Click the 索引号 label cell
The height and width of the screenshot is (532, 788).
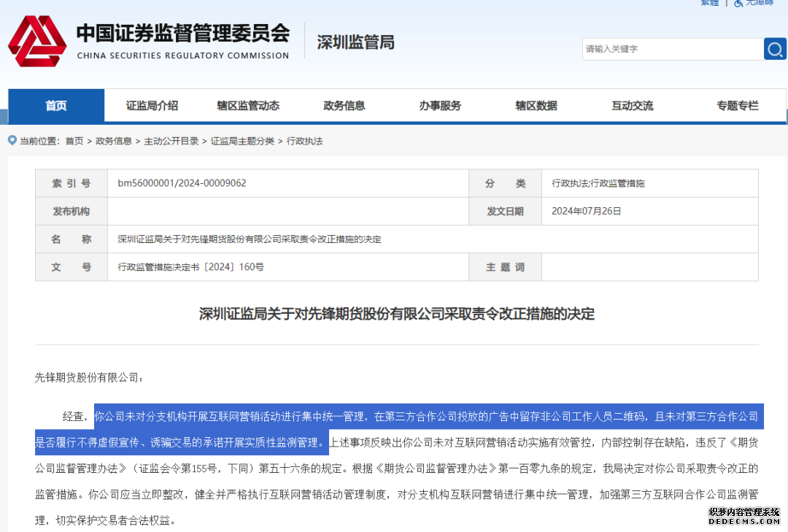point(72,183)
